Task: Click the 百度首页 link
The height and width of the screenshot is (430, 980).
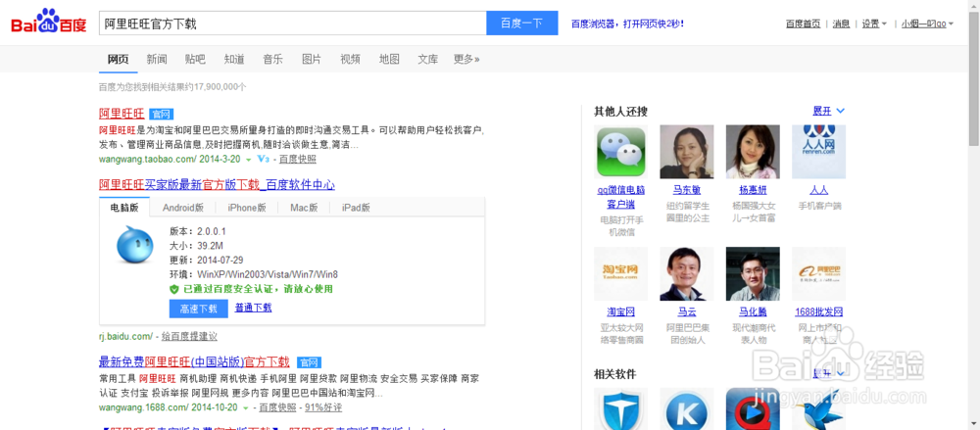Action: (x=804, y=24)
